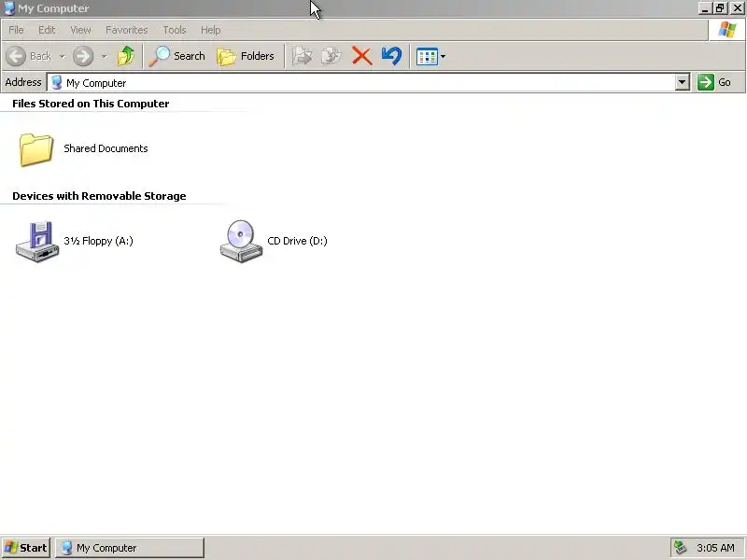
Task: Open the Start menu
Action: coord(26,548)
